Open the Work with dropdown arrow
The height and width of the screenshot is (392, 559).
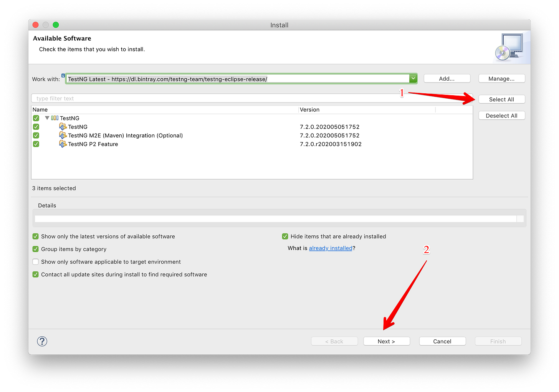click(x=413, y=79)
